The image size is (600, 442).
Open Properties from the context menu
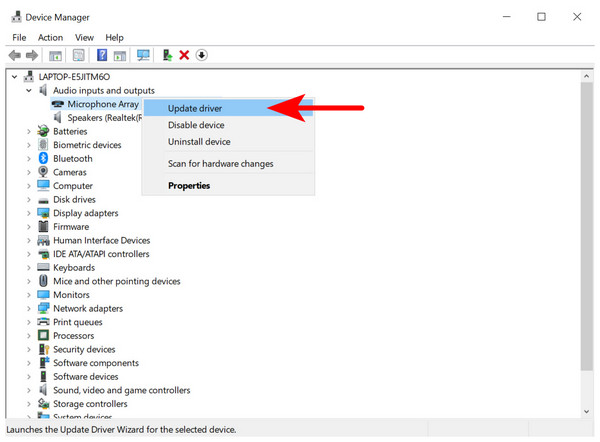coord(228,185)
